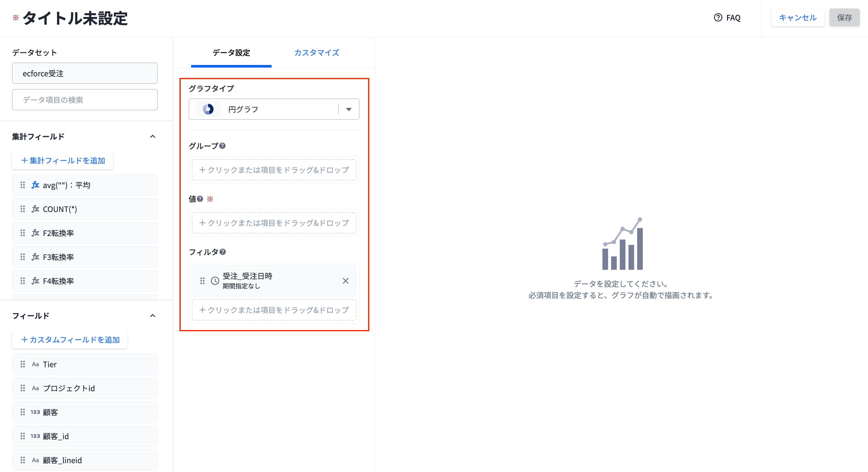
Task: Click drag handle of 顧客_lineid field
Action: click(x=23, y=460)
